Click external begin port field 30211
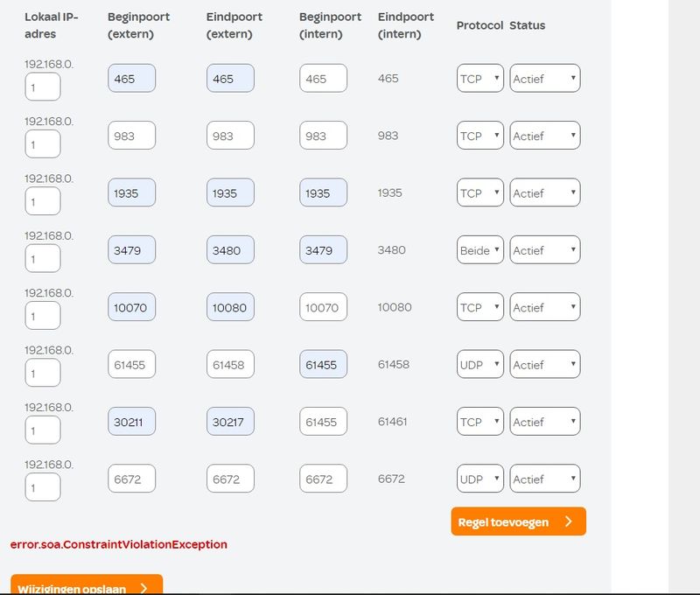700x595 pixels. click(x=131, y=423)
